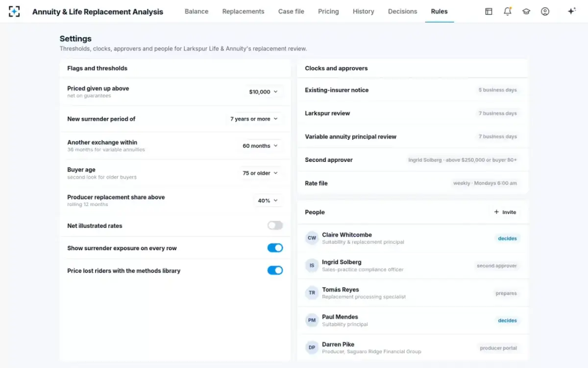588x368 pixels.
Task: Expand the 7 years or more dropdown
Action: 254,119
